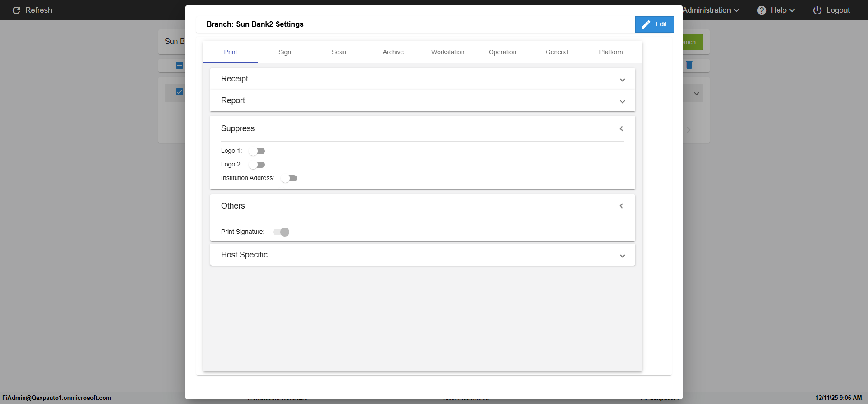Click the Logout power icon
868x404 pixels.
(x=817, y=10)
